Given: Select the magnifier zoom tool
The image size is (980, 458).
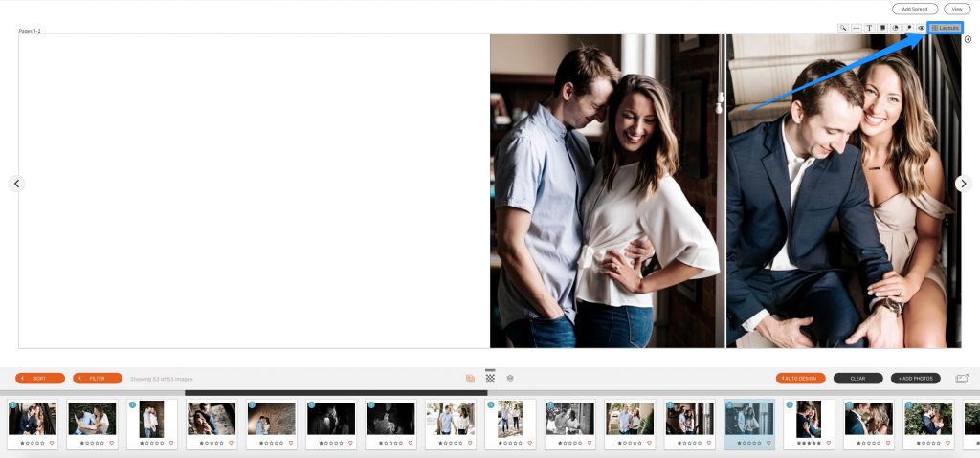Looking at the screenshot, I should [x=843, y=28].
